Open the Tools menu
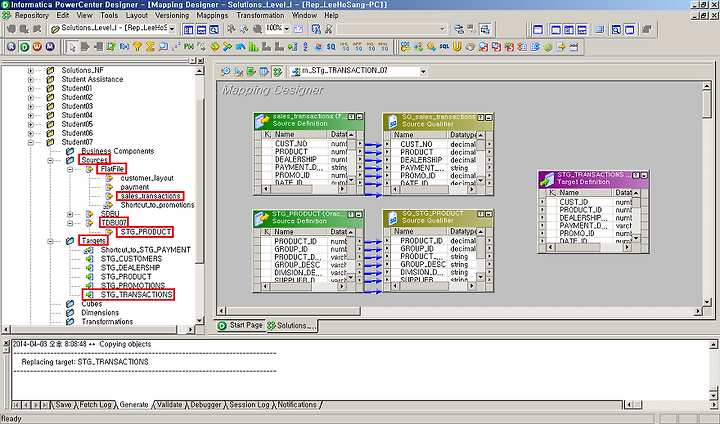The height and width of the screenshot is (424, 720). 109,15
